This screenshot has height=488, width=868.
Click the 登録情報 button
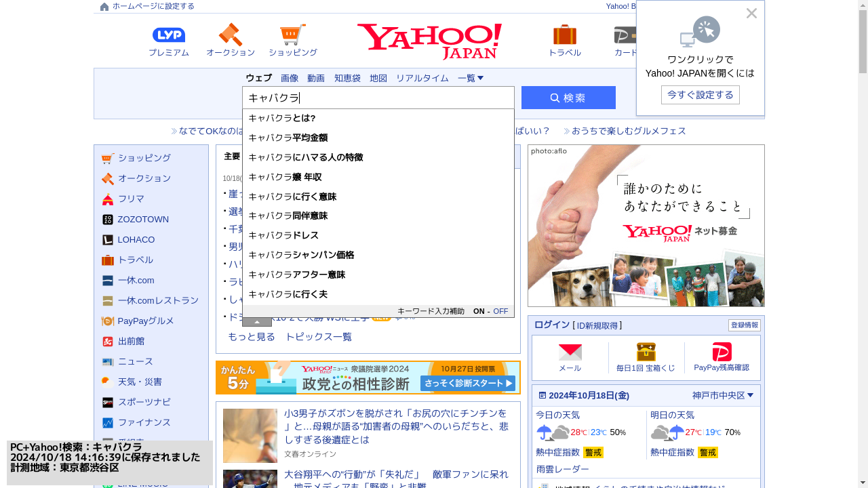click(745, 325)
